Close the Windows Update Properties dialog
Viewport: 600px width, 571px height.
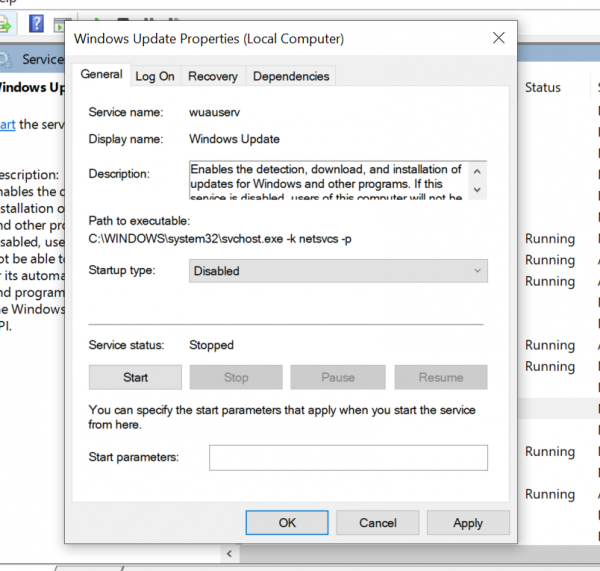tap(498, 38)
